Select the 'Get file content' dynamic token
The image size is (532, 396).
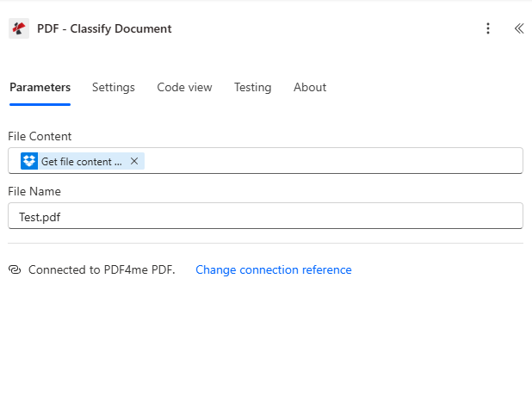point(81,161)
